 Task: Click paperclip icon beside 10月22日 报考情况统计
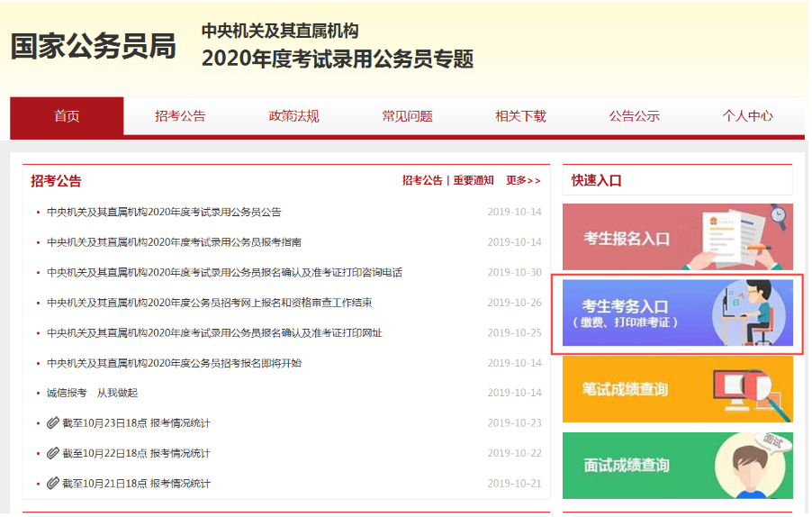[53, 453]
